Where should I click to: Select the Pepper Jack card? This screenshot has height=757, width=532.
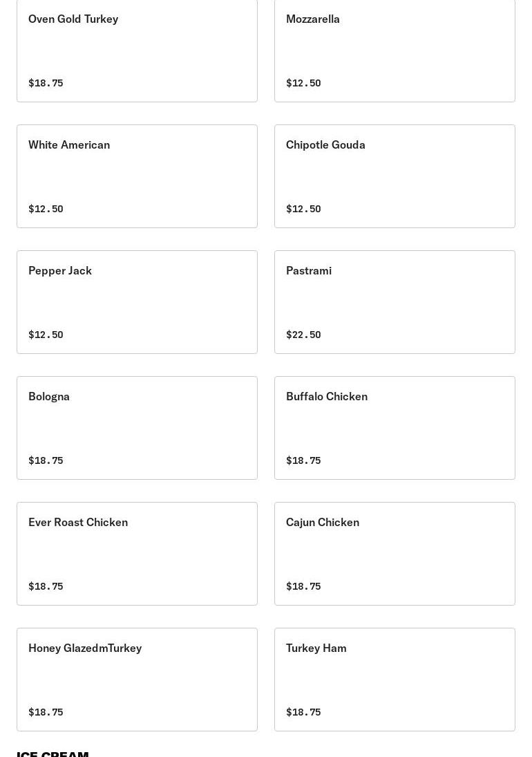point(137,301)
